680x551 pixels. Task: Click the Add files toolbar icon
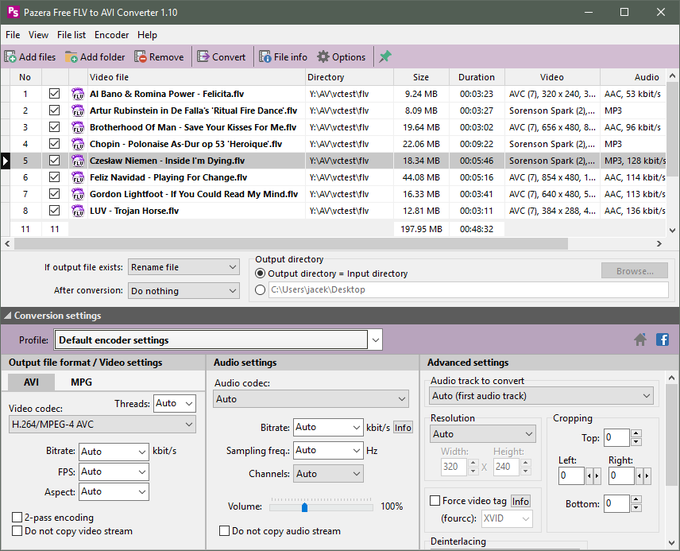[10, 57]
